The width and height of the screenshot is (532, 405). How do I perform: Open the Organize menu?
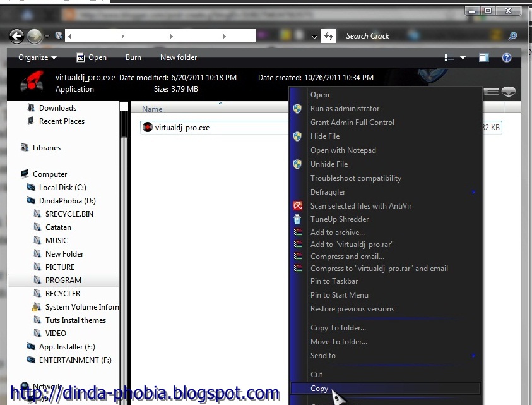tap(37, 57)
